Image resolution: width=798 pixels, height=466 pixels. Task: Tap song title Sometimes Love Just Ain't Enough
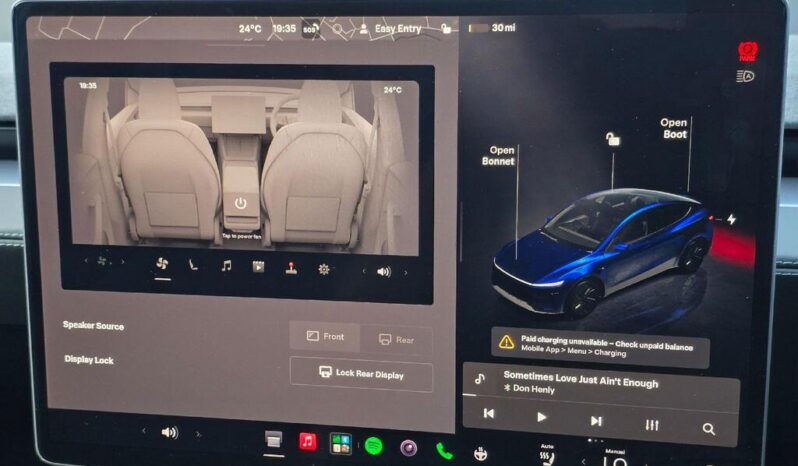coord(581,379)
